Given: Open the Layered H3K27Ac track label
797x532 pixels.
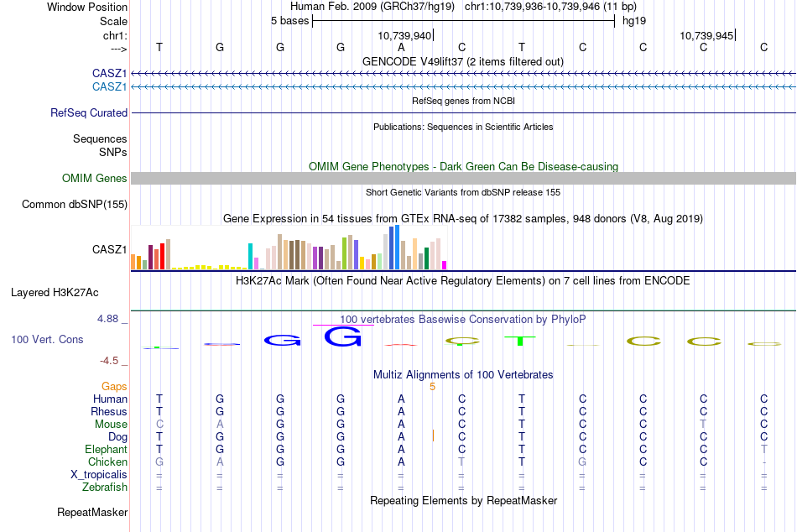Looking at the screenshot, I should click(55, 293).
